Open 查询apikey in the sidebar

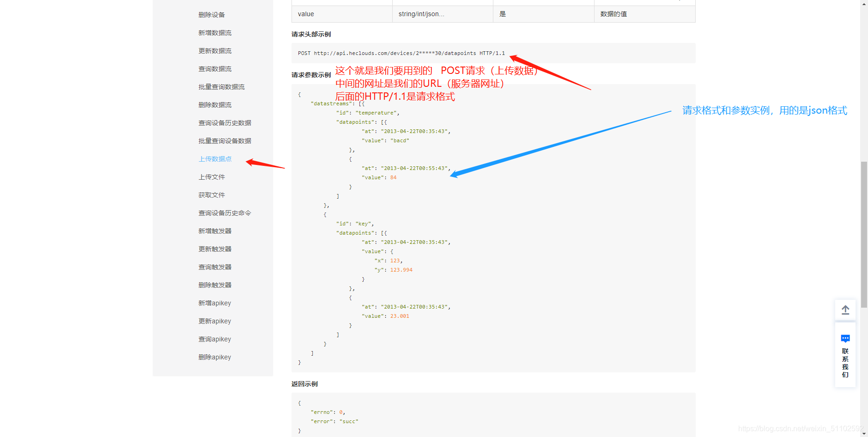point(214,339)
